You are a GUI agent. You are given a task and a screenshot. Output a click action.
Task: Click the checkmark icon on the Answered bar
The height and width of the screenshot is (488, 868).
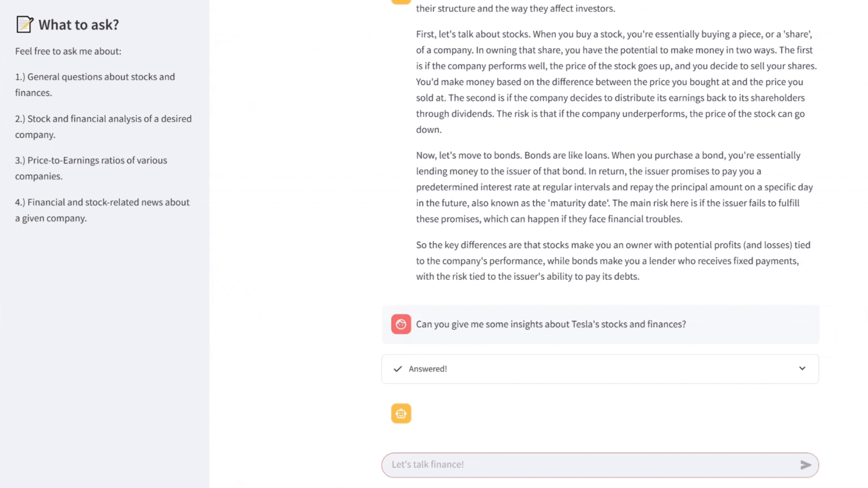click(x=397, y=369)
